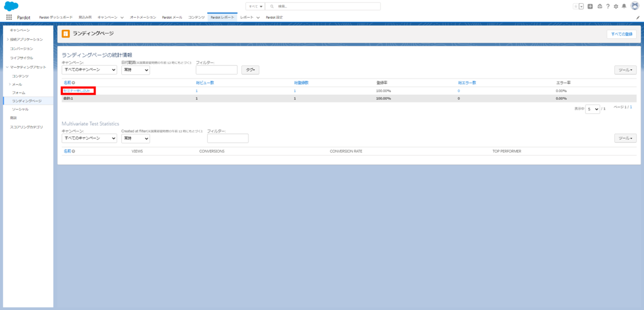Viewport: 644px width, 310px height.
Task: Select キャンペーン in the left sidebar
Action: 20,30
